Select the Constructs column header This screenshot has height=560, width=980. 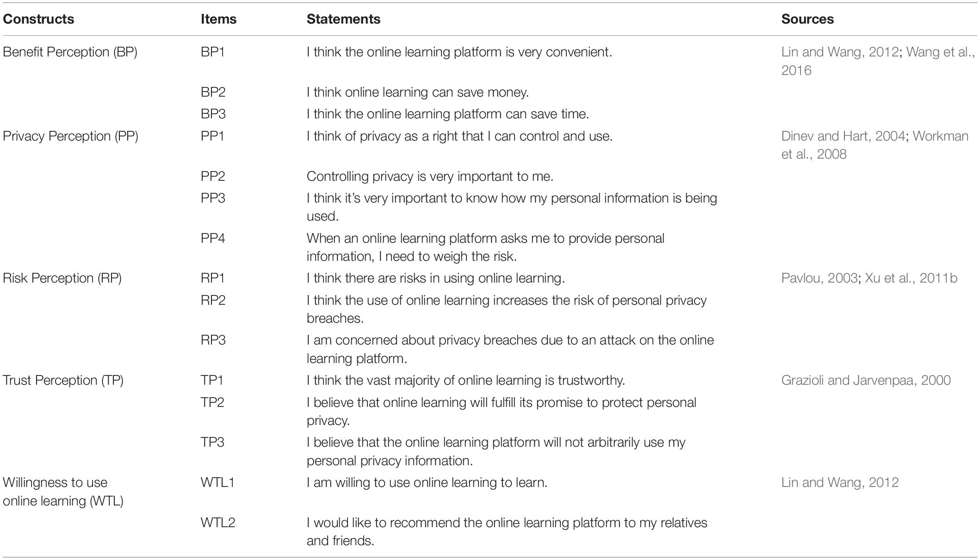(x=38, y=19)
